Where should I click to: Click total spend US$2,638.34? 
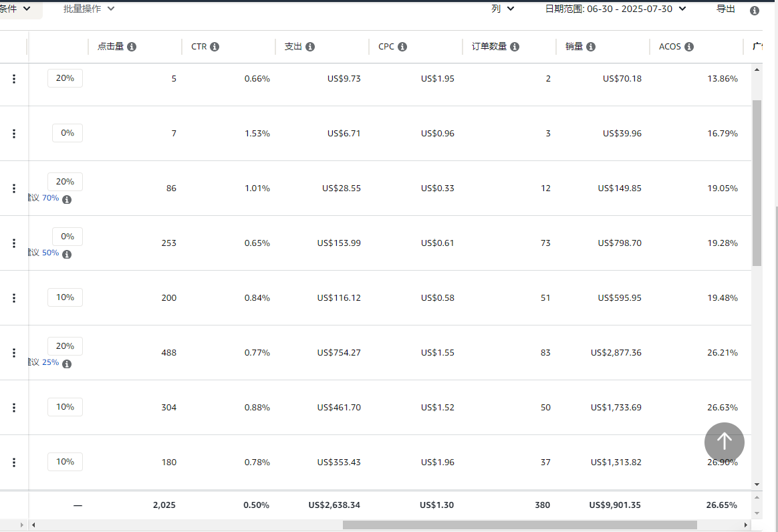(x=334, y=505)
